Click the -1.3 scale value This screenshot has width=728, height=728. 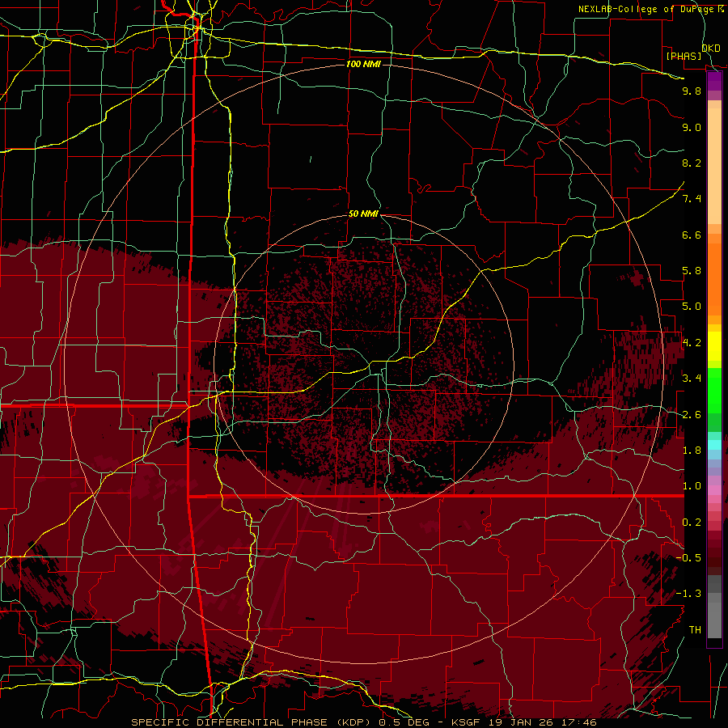[x=688, y=594]
